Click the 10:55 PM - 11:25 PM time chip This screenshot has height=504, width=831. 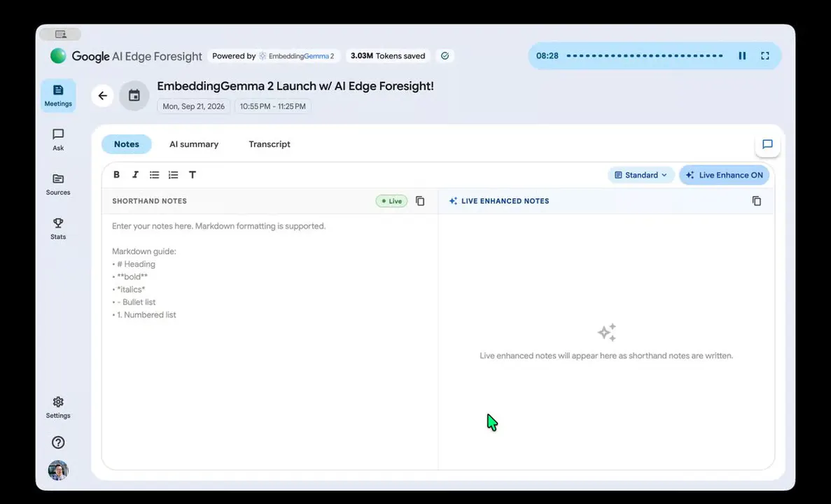(x=273, y=106)
